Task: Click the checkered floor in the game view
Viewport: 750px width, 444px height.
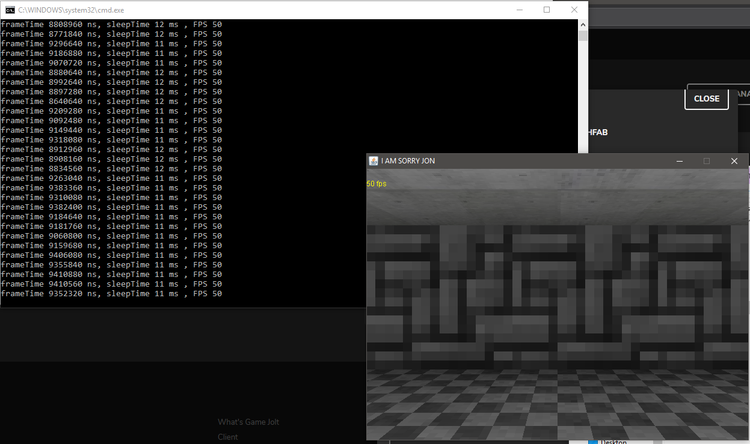Action: (x=557, y=404)
